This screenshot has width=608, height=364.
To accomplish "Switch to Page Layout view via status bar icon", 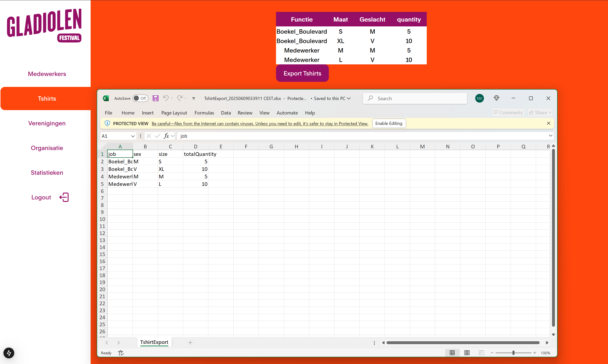I will pyautogui.click(x=466, y=353).
